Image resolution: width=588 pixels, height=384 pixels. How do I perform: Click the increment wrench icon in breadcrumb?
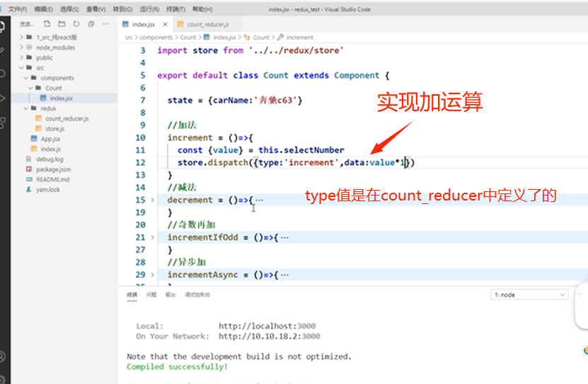tap(280, 37)
